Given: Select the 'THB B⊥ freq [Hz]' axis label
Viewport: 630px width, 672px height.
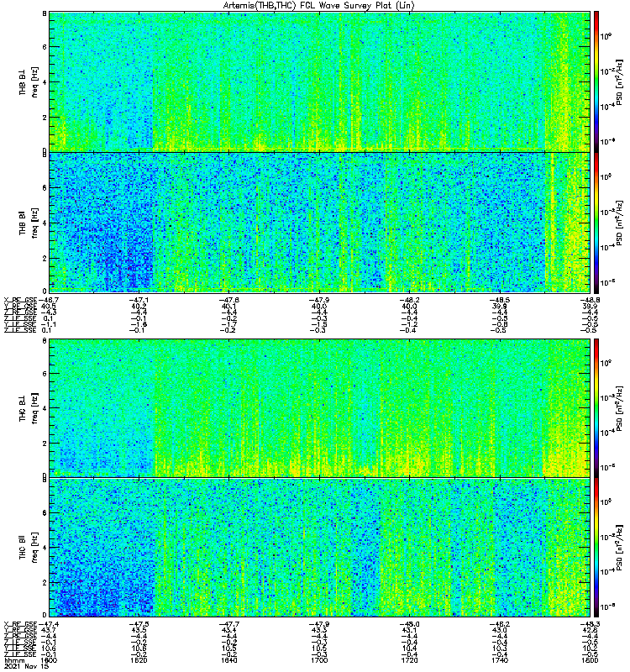Looking at the screenshot, I should [x=29, y=81].
